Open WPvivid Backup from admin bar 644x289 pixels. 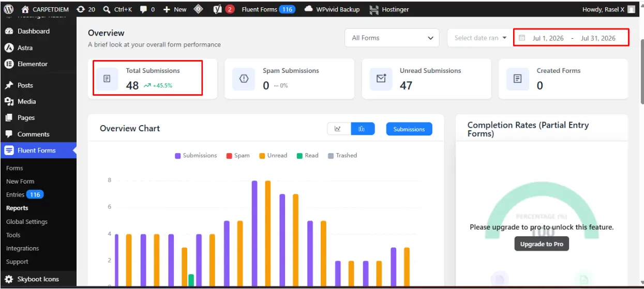332,9
